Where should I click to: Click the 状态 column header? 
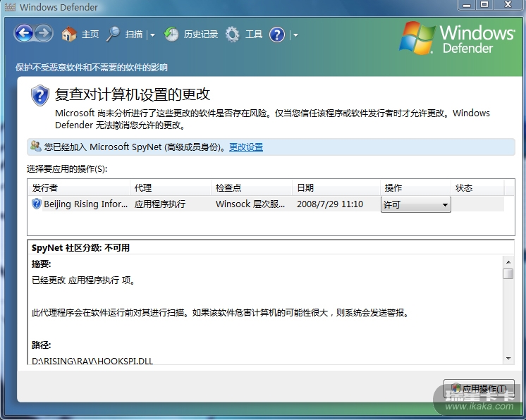pyautogui.click(x=477, y=187)
